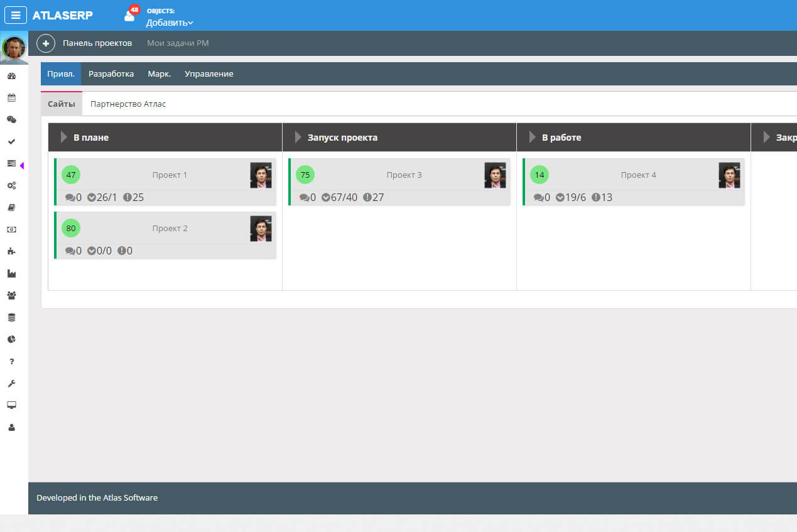Switch to the Марк. tab

[160, 73]
